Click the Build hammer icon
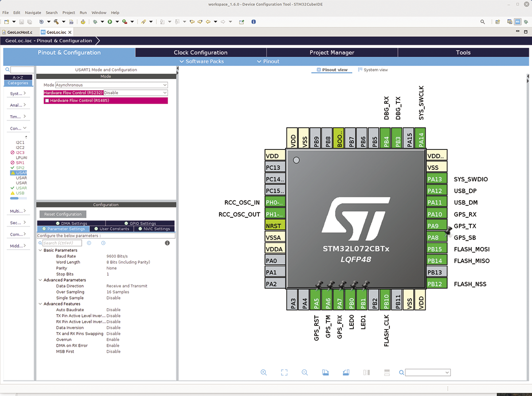 tap(56, 21)
